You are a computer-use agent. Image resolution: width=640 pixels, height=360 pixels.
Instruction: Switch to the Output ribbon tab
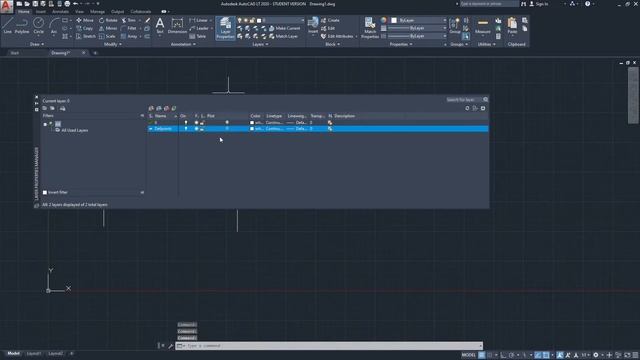118,12
